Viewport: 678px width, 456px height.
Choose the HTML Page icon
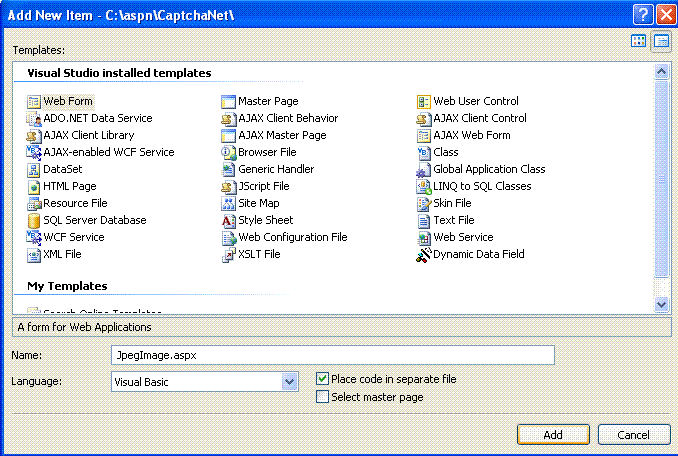tap(34, 187)
